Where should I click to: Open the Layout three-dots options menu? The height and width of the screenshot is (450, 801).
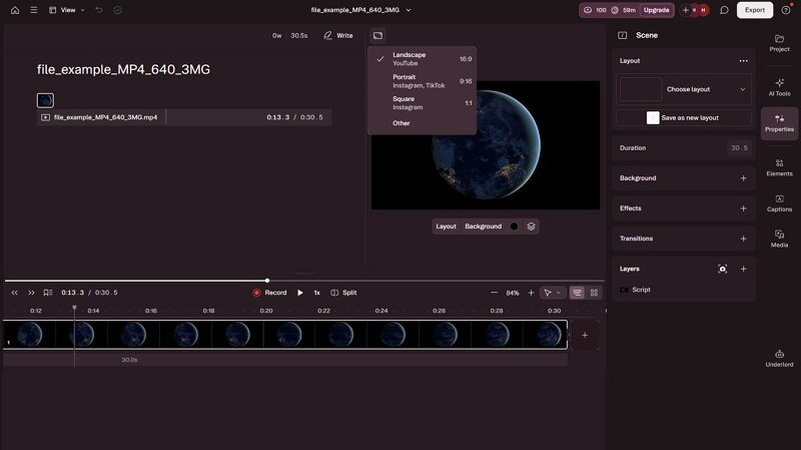pyautogui.click(x=743, y=61)
